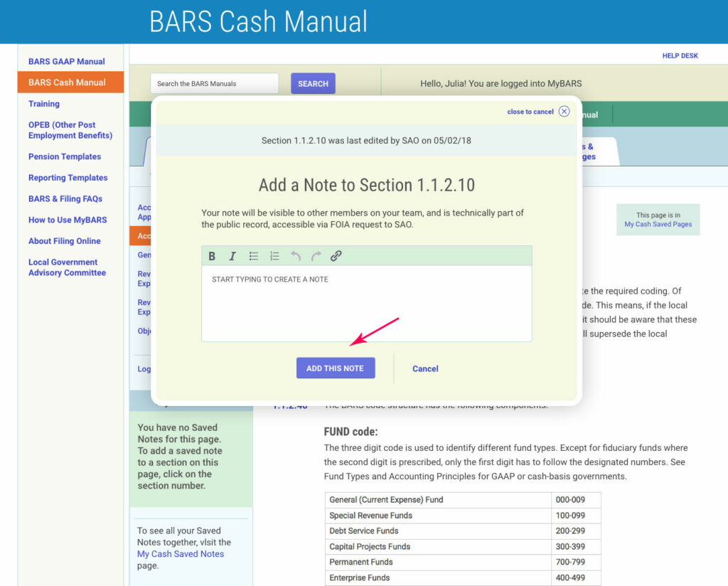Redo edit in note editor
The image size is (728, 586).
[316, 256]
